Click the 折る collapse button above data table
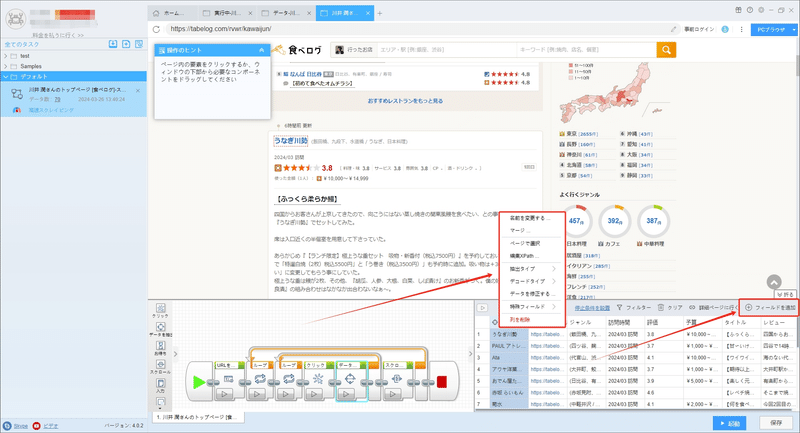Image resolution: width=800 pixels, height=433 pixels. pos(785,295)
